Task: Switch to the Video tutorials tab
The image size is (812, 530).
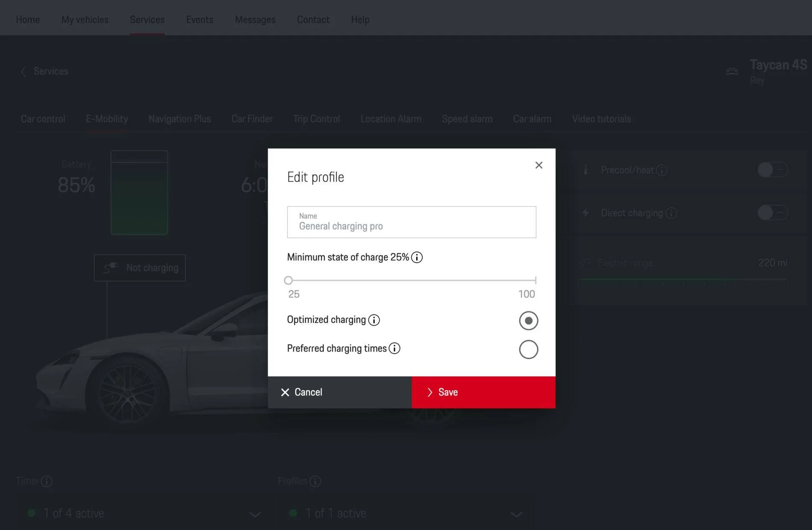Action: (x=601, y=119)
